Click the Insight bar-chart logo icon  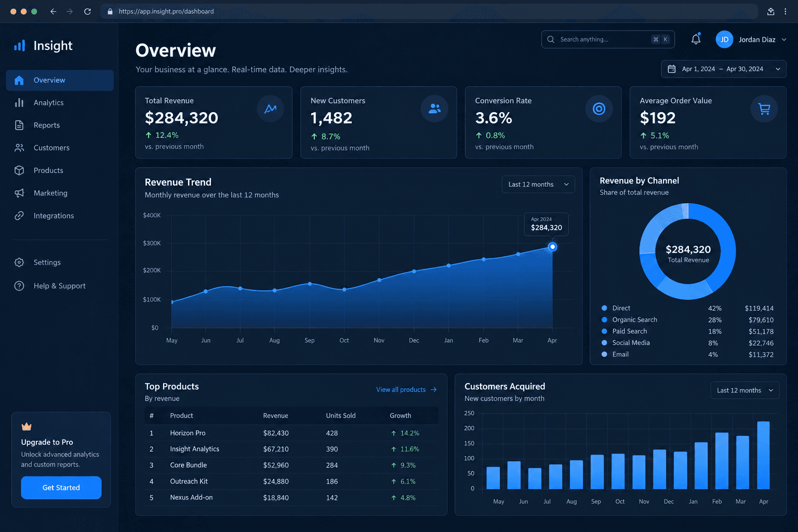tap(19, 46)
